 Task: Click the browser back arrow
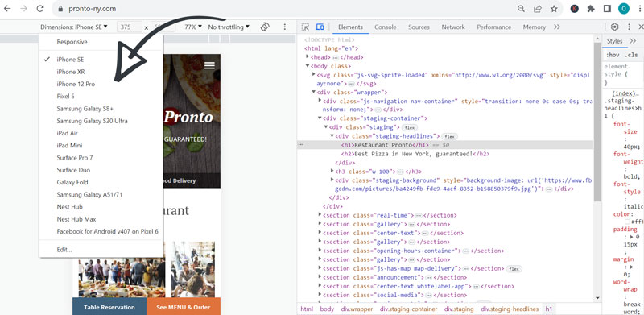click(7, 9)
